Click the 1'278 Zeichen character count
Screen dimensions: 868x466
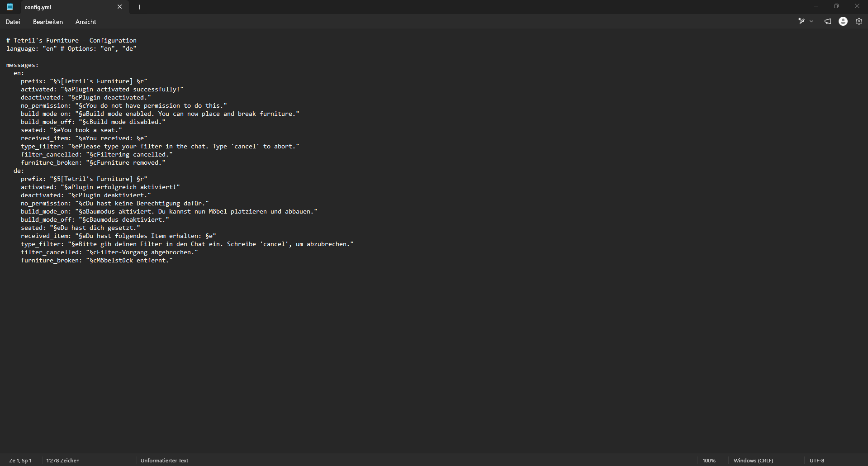(63, 461)
